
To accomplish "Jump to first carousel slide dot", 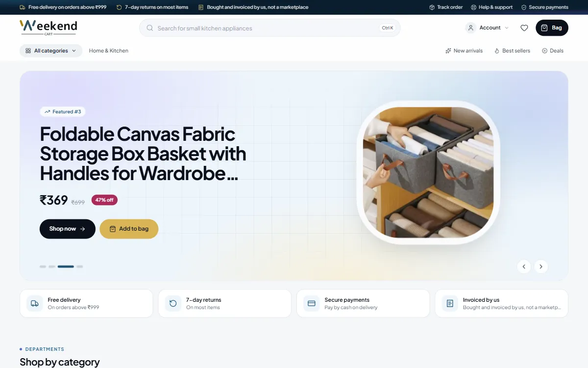I will (43, 266).
